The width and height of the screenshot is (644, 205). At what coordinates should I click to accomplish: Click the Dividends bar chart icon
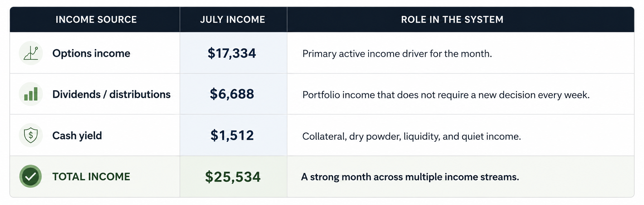click(31, 94)
